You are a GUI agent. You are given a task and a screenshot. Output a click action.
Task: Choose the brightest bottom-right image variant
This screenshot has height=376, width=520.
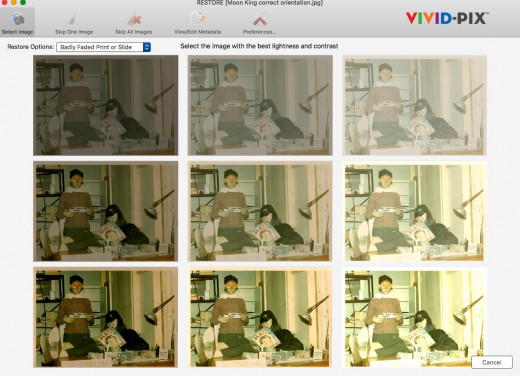(415, 317)
